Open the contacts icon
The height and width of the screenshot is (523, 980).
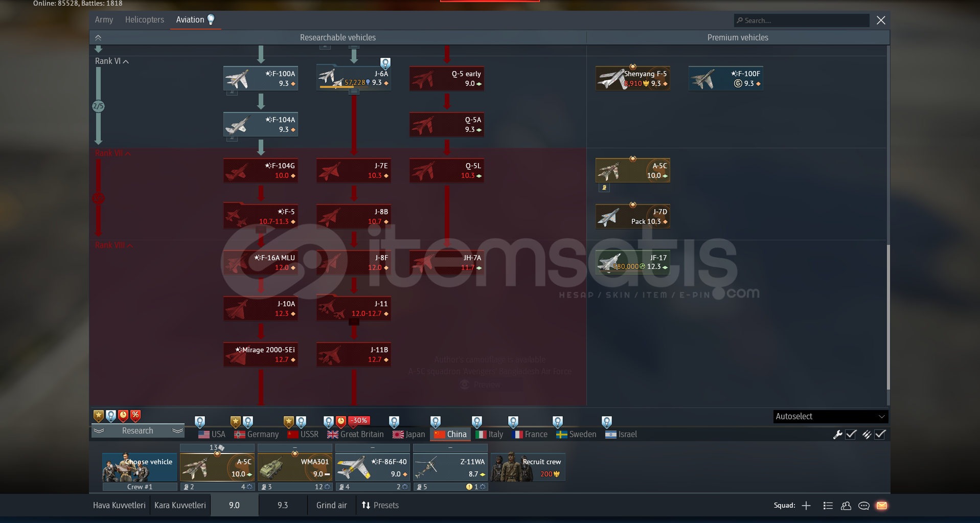point(846,506)
